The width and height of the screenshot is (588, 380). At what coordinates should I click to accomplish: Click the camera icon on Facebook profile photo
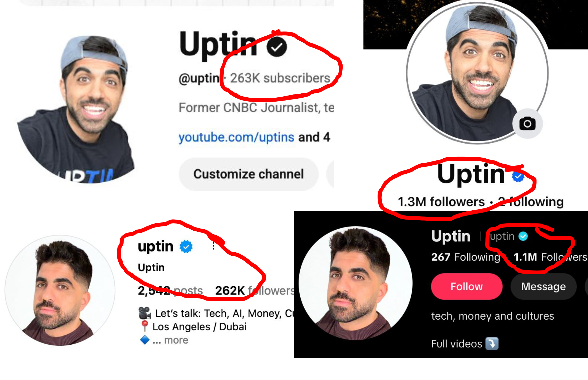click(527, 123)
